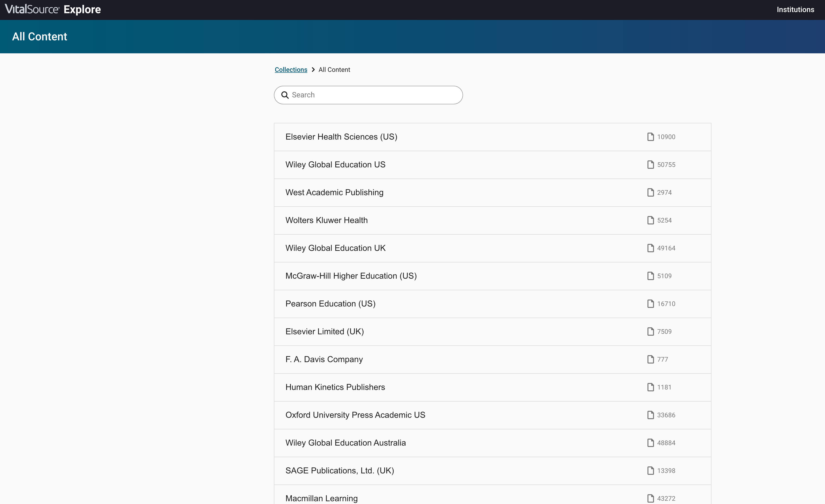Click the document icon beside Wiley Global Education US count
This screenshot has width=825, height=504.
[x=651, y=164]
